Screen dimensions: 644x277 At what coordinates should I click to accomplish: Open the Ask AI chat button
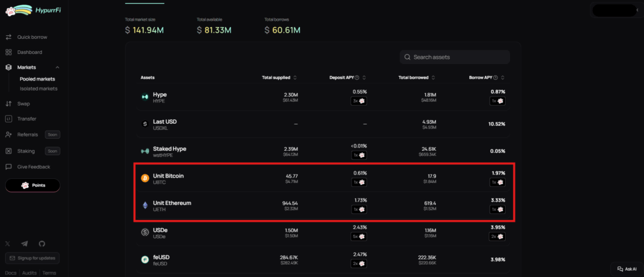tap(627, 269)
